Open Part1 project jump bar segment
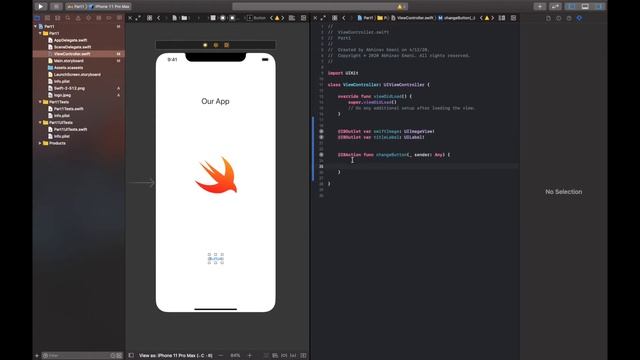This screenshot has height=360, width=640. (365, 18)
